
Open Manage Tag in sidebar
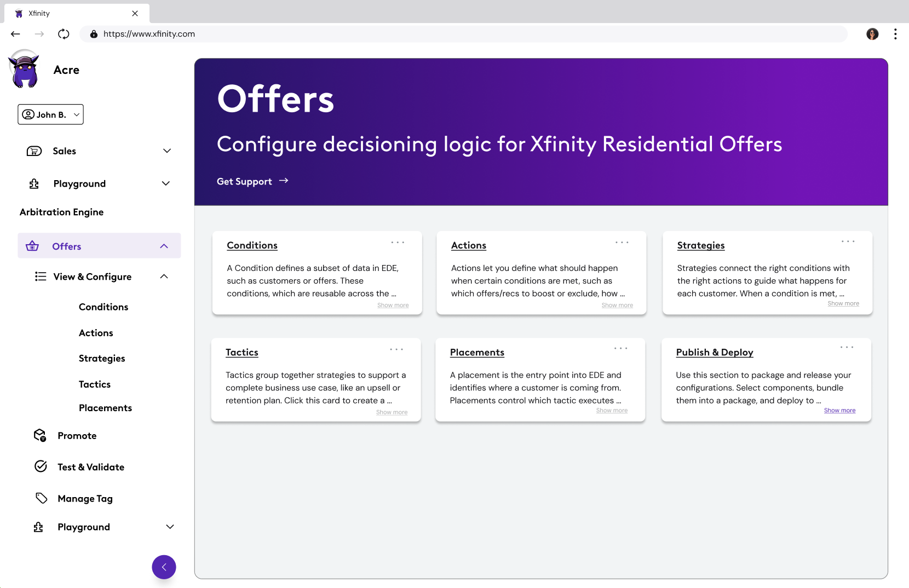[x=85, y=499]
